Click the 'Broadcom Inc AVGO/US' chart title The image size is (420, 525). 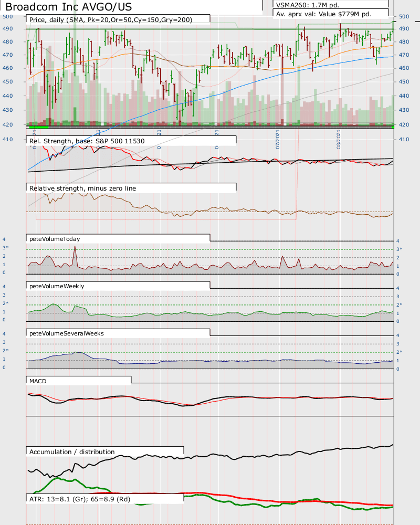69,7
